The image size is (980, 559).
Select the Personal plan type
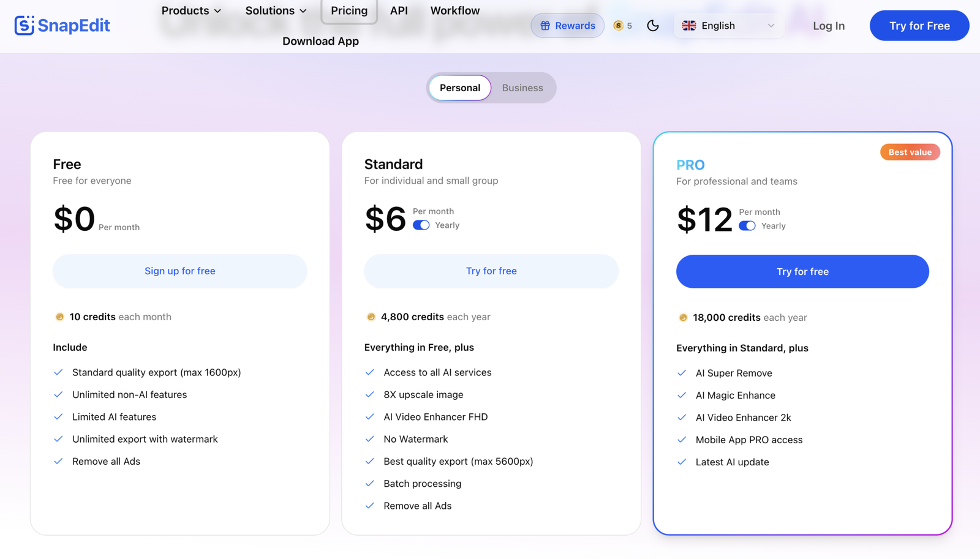click(460, 88)
